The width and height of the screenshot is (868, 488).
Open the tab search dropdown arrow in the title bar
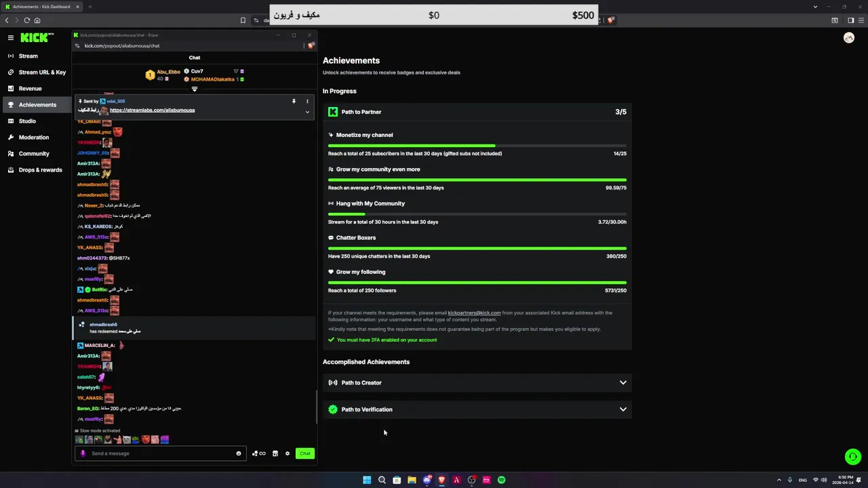[815, 7]
